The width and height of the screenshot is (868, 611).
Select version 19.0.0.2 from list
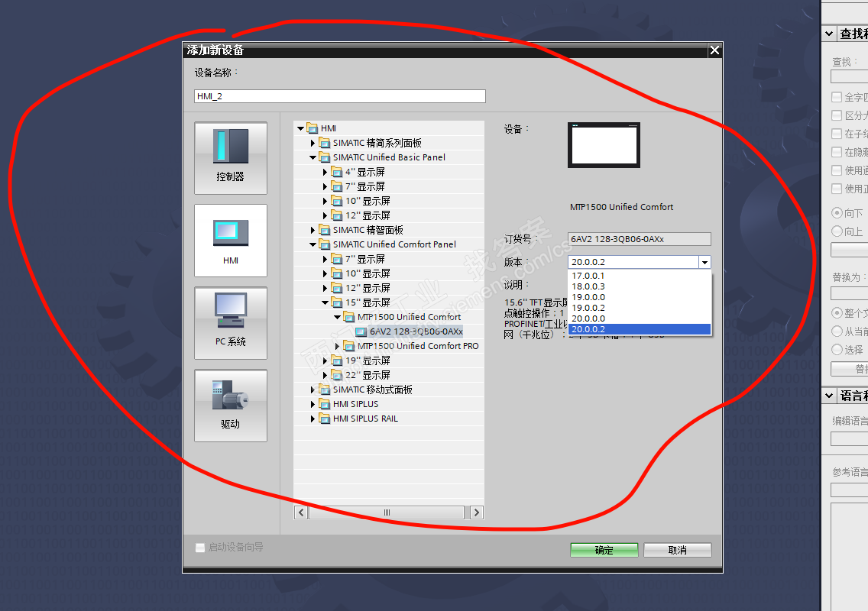click(640, 308)
